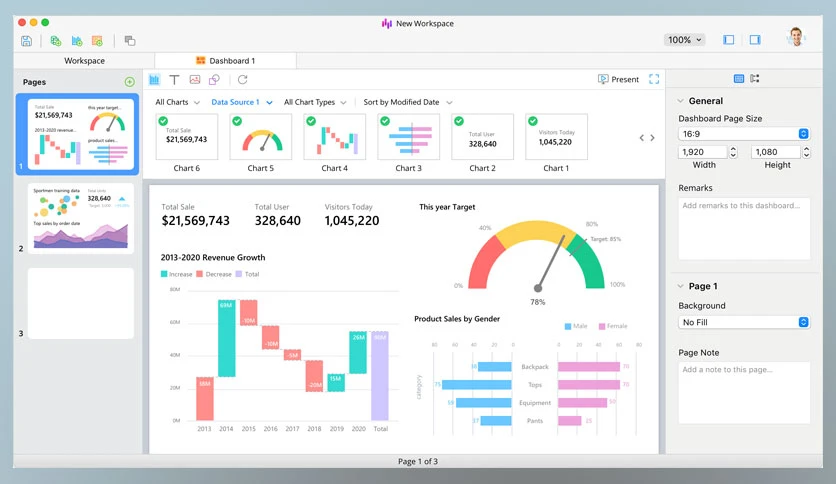Add a new page with plus icon
836x484 pixels.
coord(130,82)
